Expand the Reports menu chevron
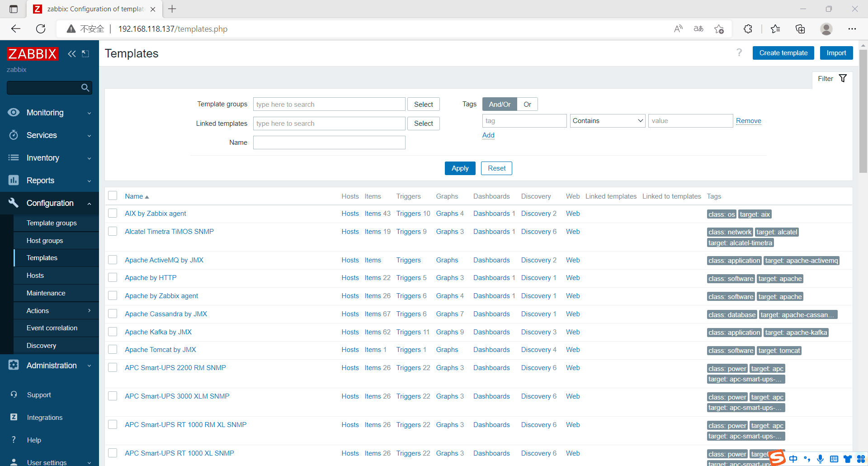868x466 pixels. [x=89, y=181]
